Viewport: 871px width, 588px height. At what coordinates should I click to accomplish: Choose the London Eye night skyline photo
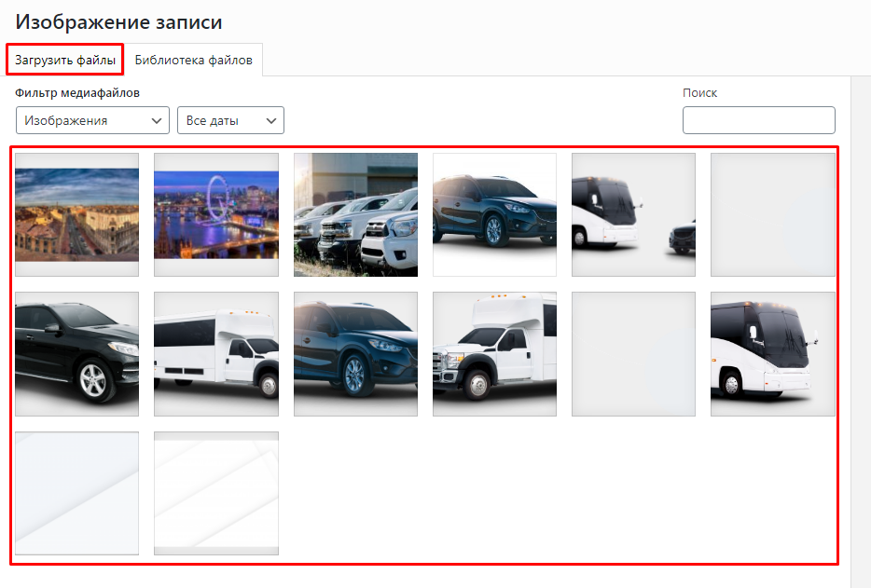coord(216,215)
